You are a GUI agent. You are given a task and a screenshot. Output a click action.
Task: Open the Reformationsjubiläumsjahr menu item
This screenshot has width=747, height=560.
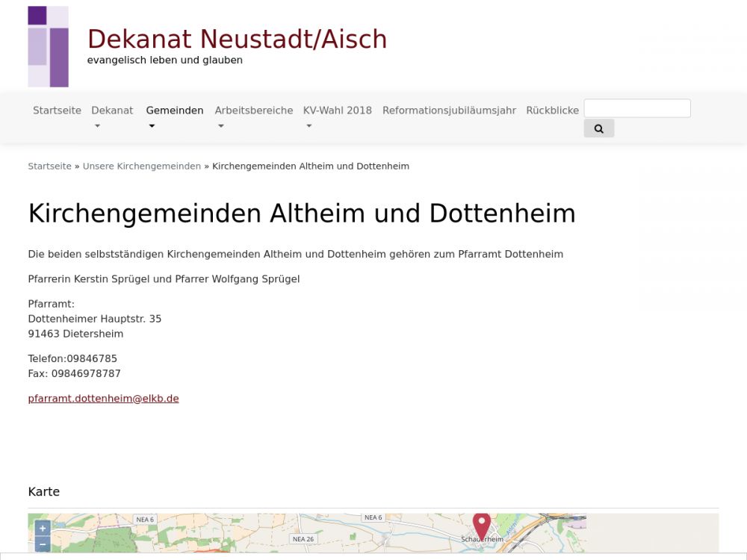tap(449, 111)
